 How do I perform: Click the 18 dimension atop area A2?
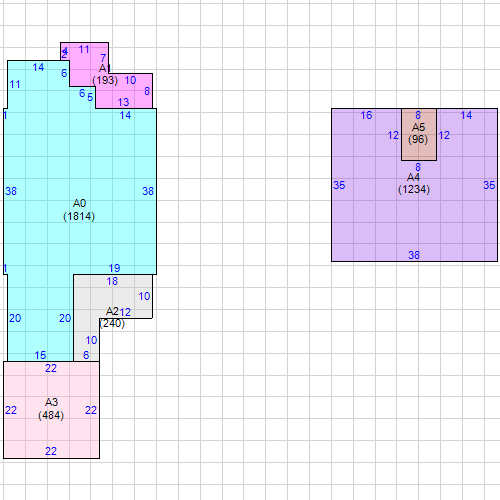[112, 281]
